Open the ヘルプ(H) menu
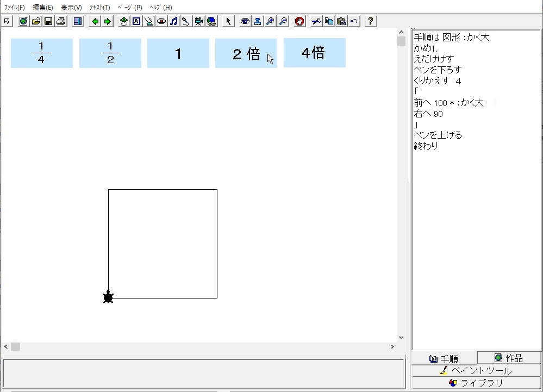This screenshot has width=543, height=392. point(161,8)
